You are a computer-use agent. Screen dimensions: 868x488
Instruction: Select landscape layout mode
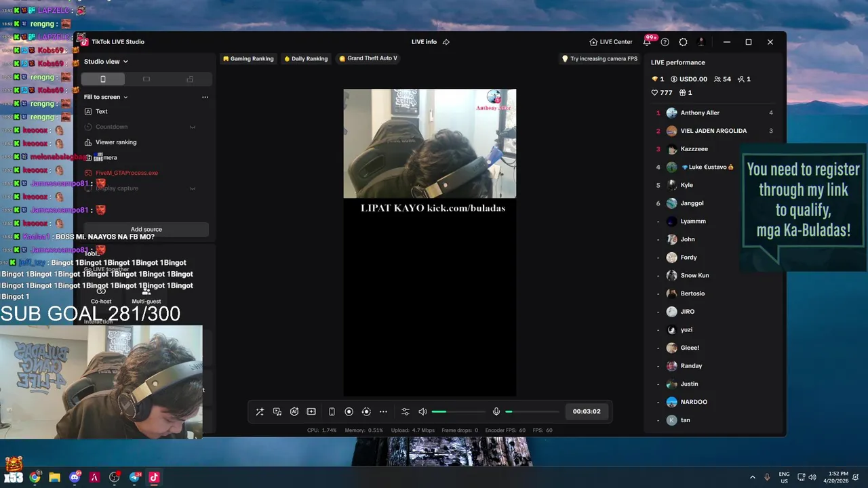(x=146, y=79)
